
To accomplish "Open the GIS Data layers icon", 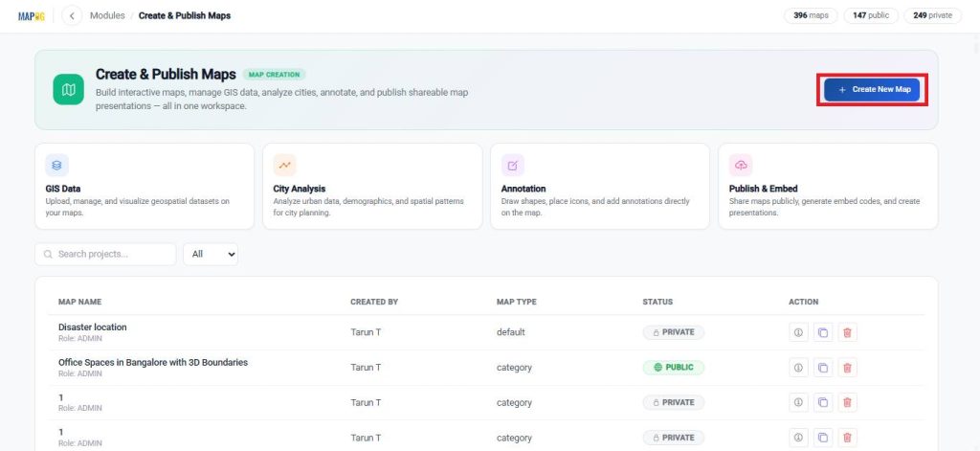I will pyautogui.click(x=56, y=165).
